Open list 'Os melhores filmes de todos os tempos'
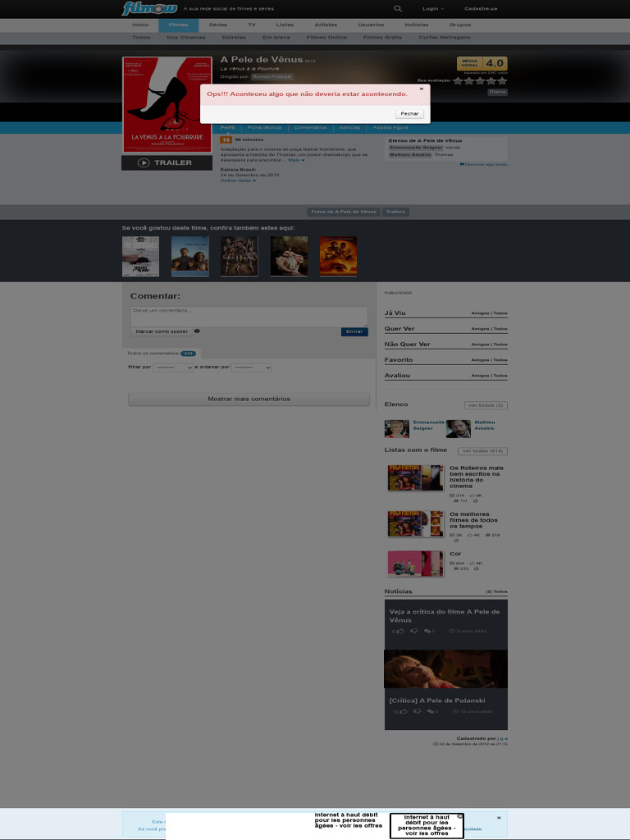630x840 pixels. [x=473, y=519]
